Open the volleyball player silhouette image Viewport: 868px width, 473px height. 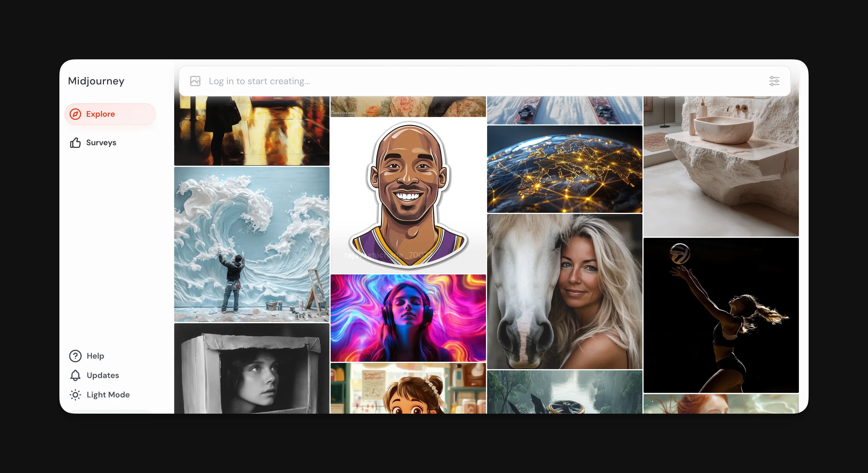tap(721, 315)
